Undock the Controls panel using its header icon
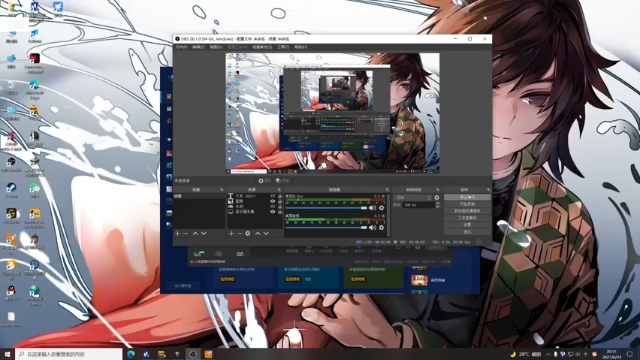Image resolution: width=640 pixels, height=360 pixels. point(488,190)
